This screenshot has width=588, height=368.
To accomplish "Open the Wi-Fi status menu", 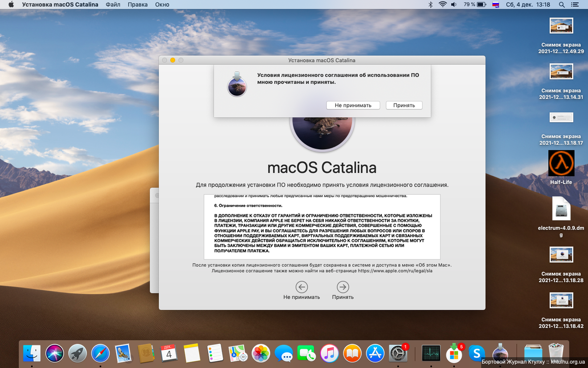I will coord(442,4).
